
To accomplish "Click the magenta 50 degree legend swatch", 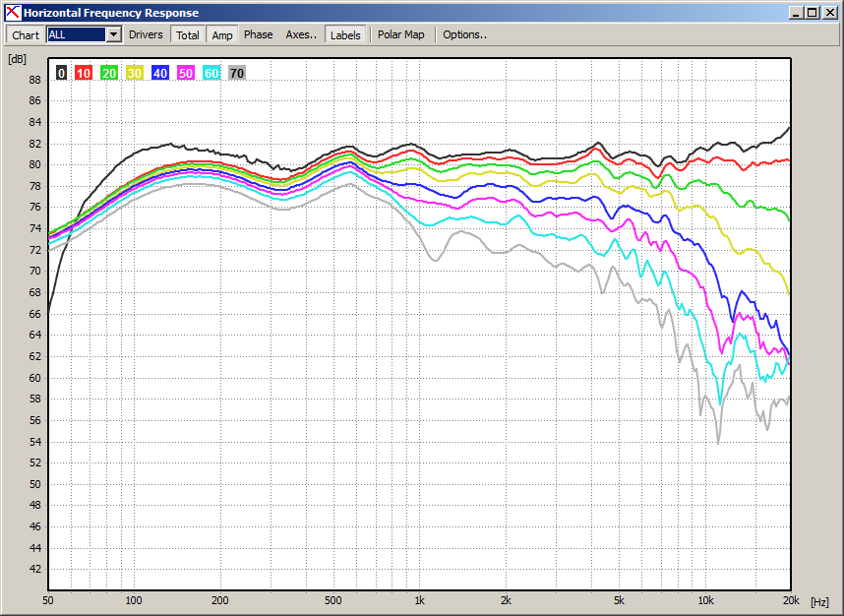I will tap(186, 73).
